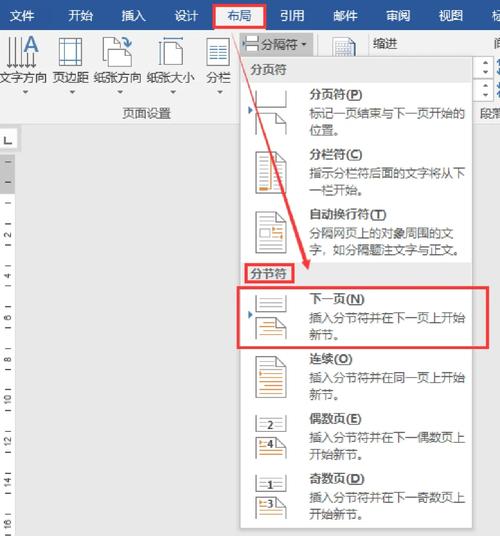The width and height of the screenshot is (500, 536).
Task: Click the Next Page (下一页) section break icon
Action: (271, 318)
